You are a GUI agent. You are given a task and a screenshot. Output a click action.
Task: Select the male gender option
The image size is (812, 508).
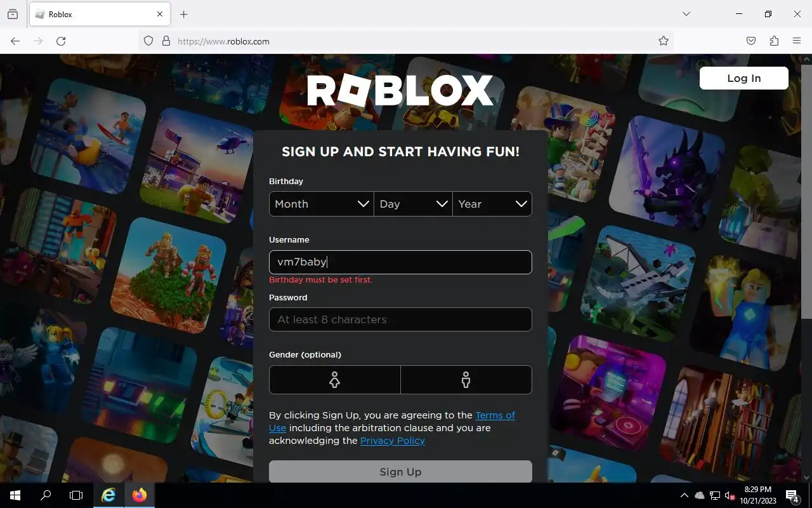pos(466,380)
